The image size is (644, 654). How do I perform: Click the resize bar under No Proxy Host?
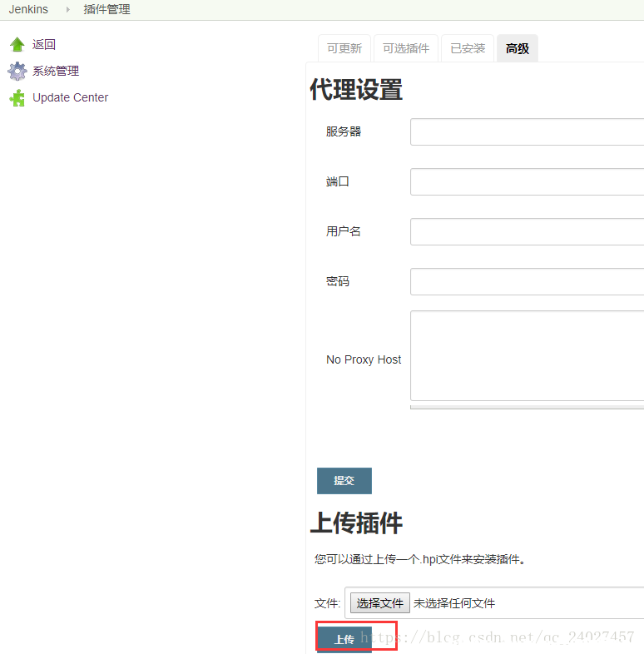pyautogui.click(x=528, y=407)
